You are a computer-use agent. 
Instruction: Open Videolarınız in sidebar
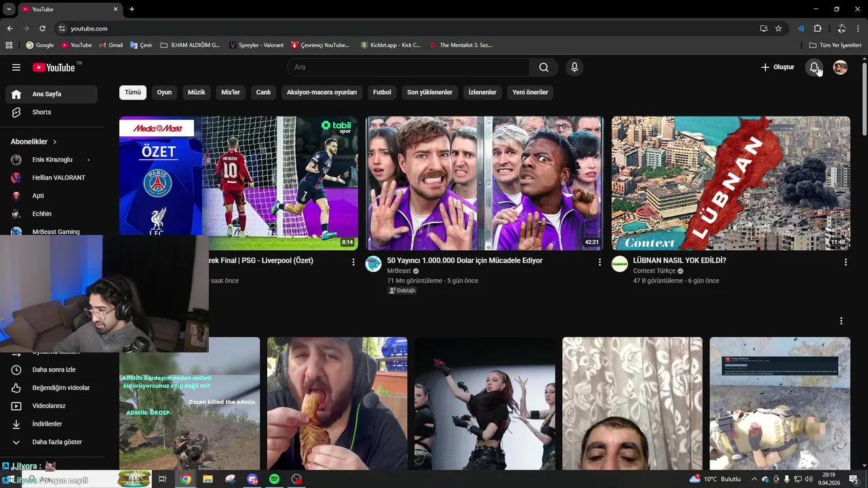(52, 406)
